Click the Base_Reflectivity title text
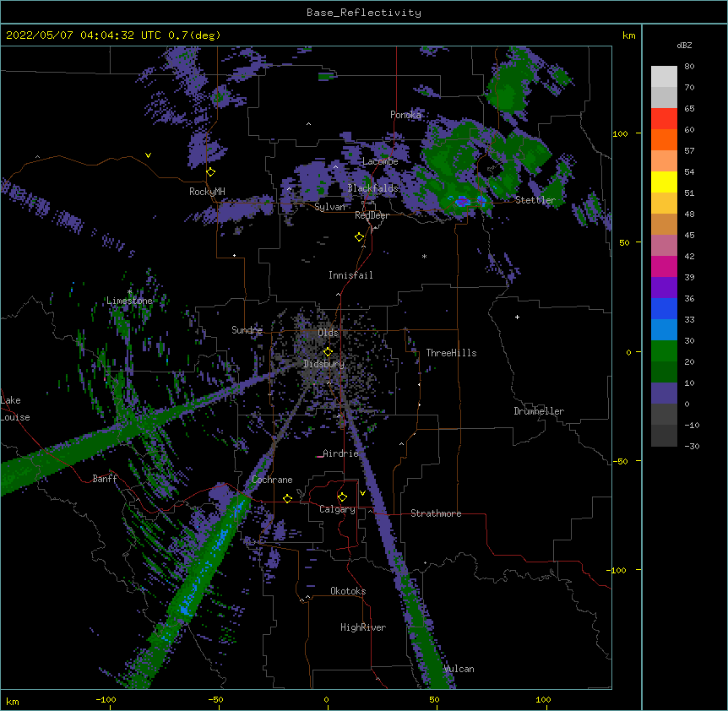Screen dimensions: 728x711 pos(364,13)
